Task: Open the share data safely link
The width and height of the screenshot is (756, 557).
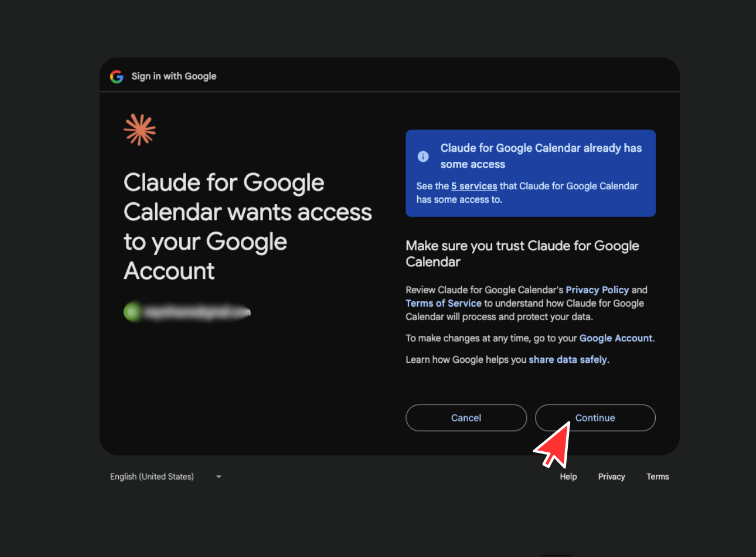Action: click(x=568, y=359)
